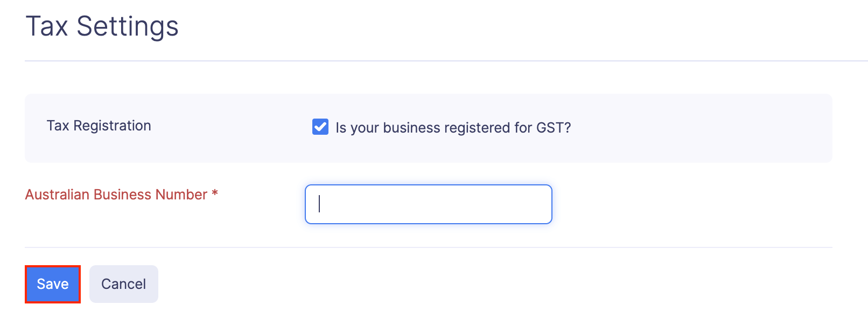The height and width of the screenshot is (318, 868).
Task: Click the blue checkmark next to GST question
Action: (320, 127)
